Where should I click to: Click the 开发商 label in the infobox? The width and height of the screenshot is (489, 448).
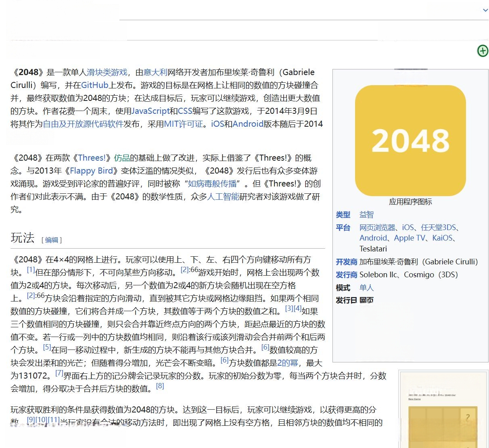(347, 262)
